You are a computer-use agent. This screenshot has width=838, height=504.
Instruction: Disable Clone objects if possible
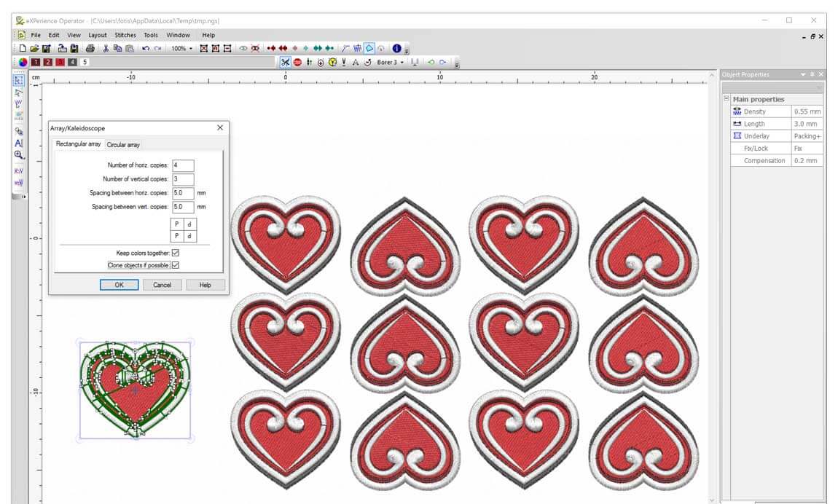[x=174, y=264]
